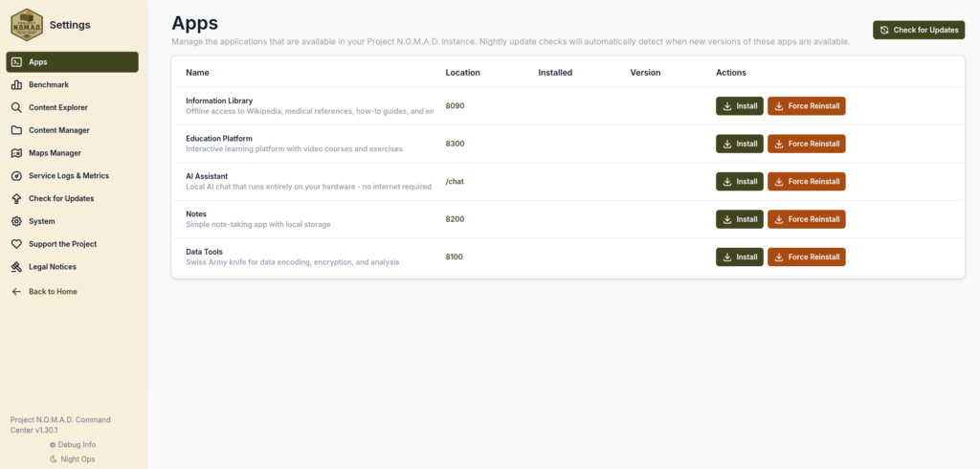This screenshot has height=469, width=980.
Task: Open the Apps settings section
Action: [x=73, y=62]
